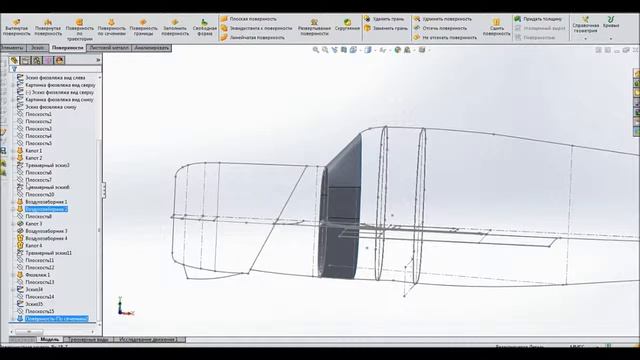
Task: Switch to the Анализировать (evaluate) ribbon tab
Action: (x=151, y=48)
